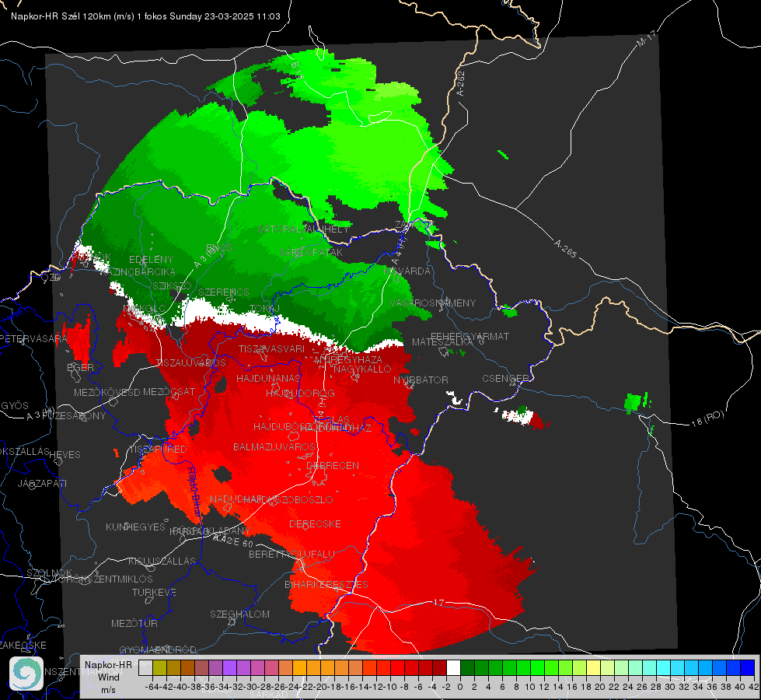Viewport: 761px width, 700px height.
Task: Click the DEBRECEN city label
Action: coord(333,465)
